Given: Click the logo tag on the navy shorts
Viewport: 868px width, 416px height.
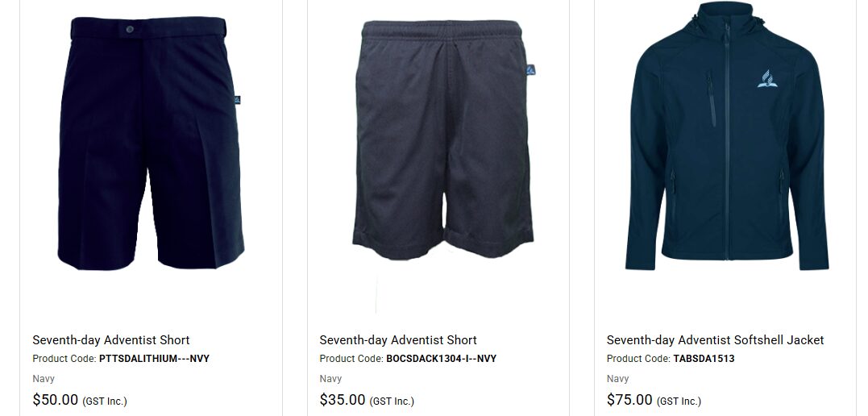Looking at the screenshot, I should pyautogui.click(x=238, y=100).
